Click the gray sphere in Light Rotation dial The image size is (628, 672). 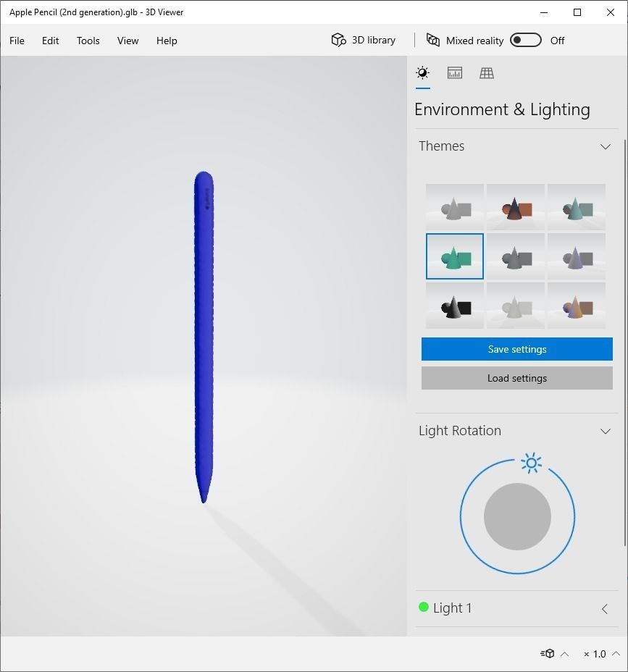point(517,516)
